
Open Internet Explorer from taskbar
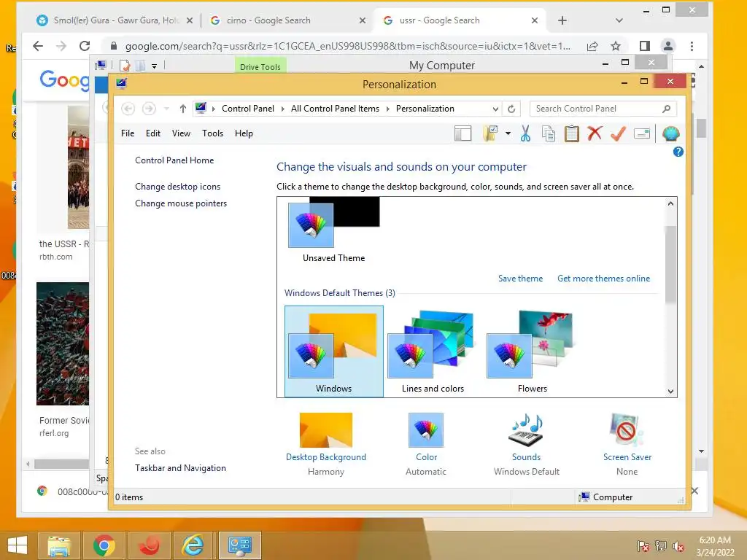pos(194,545)
